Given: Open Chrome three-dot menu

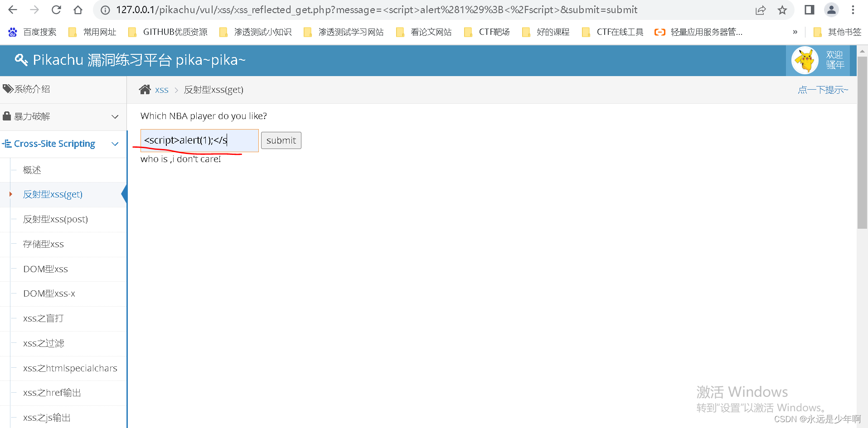Looking at the screenshot, I should point(853,10).
